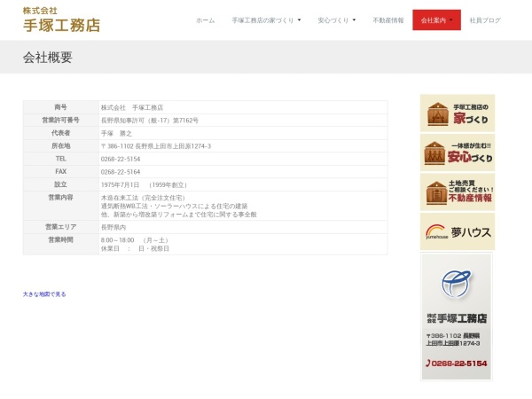
Task: Click the house icon on the 安心づくり banner
Action: (434, 153)
